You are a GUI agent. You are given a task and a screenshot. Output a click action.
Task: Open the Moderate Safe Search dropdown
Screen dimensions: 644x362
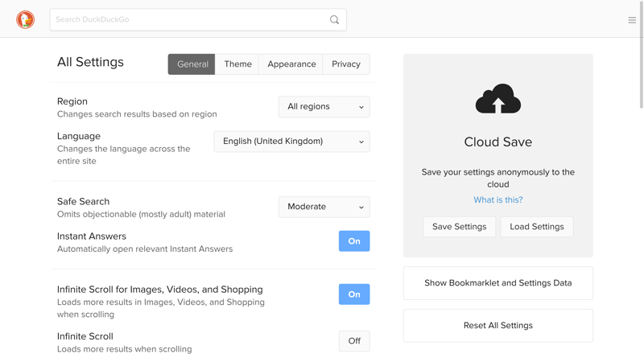[324, 207]
